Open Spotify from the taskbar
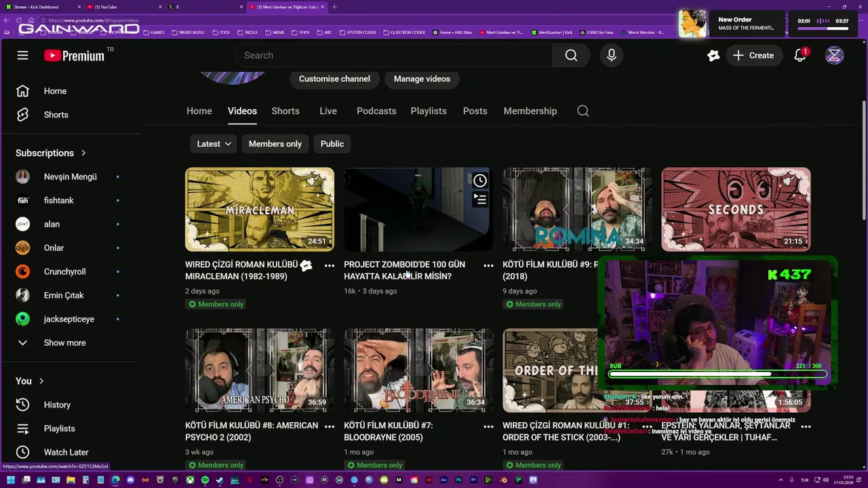Viewport: 868px width, 488px height. pos(205,480)
